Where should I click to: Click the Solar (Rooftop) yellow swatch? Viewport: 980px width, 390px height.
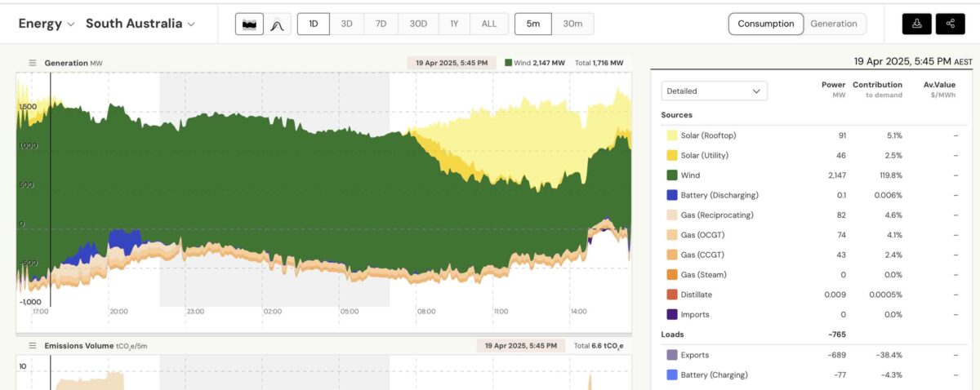671,135
